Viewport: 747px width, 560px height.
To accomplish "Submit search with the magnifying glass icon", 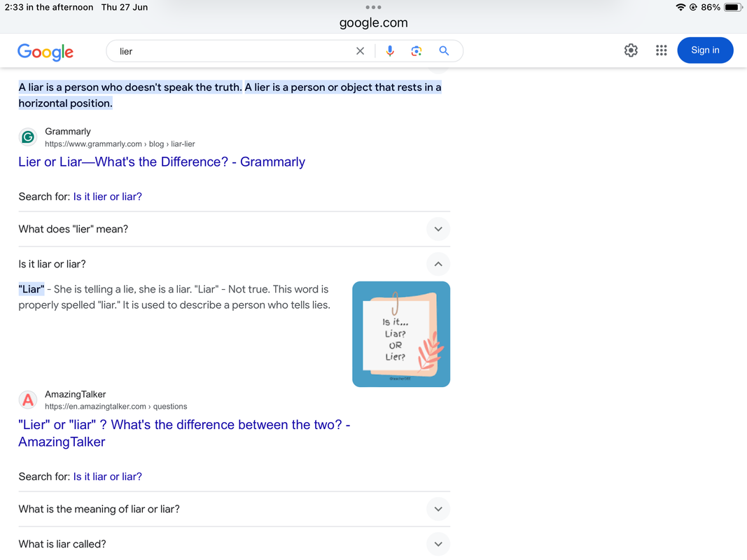I will click(x=444, y=50).
